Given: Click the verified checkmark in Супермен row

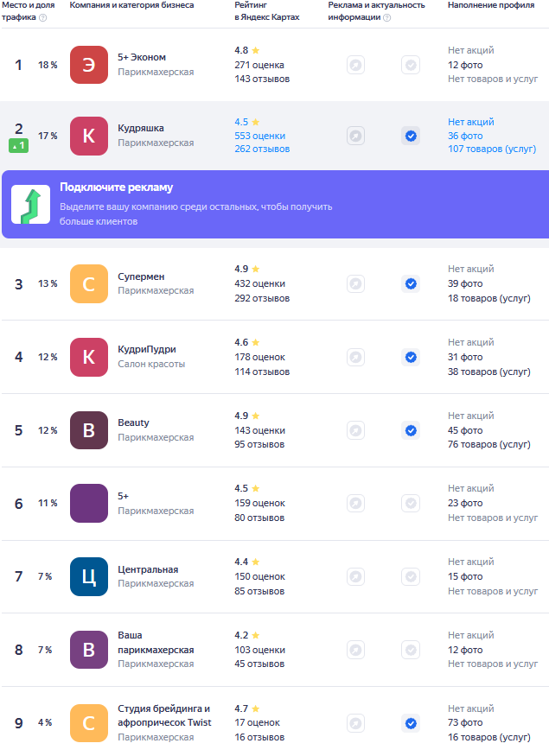Looking at the screenshot, I should (411, 283).
